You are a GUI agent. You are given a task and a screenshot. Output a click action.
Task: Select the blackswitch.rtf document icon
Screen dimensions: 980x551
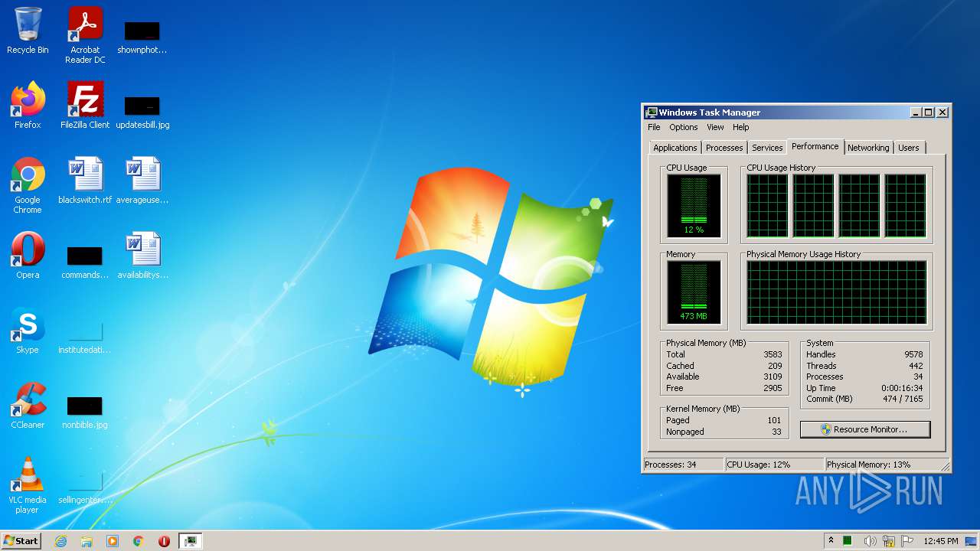click(85, 181)
